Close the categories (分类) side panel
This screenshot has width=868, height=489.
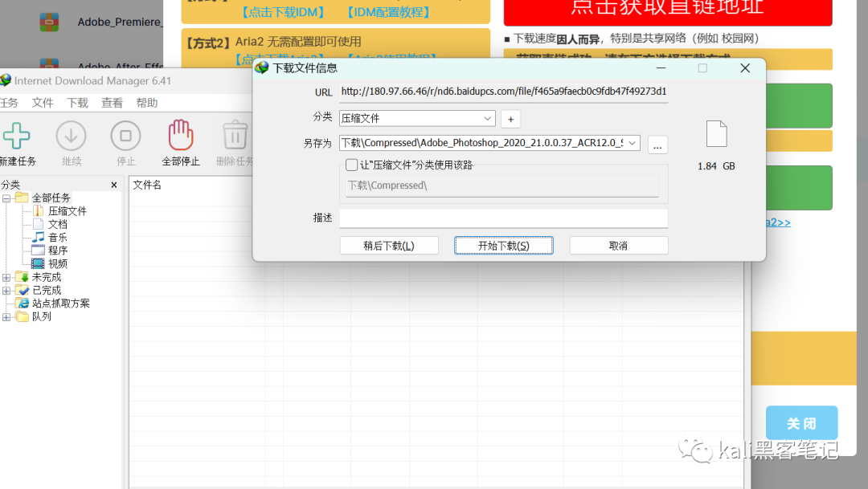pos(114,185)
